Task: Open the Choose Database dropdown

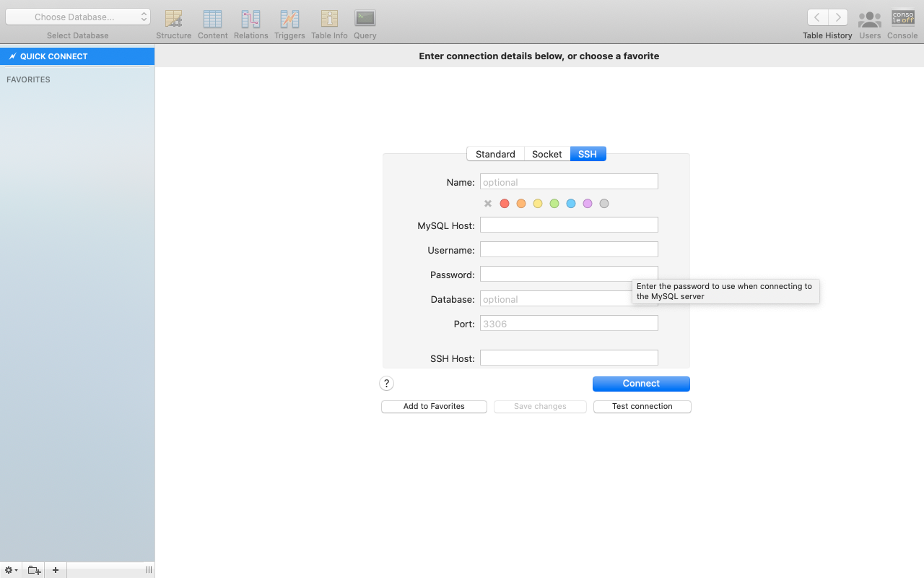Action: click(78, 16)
